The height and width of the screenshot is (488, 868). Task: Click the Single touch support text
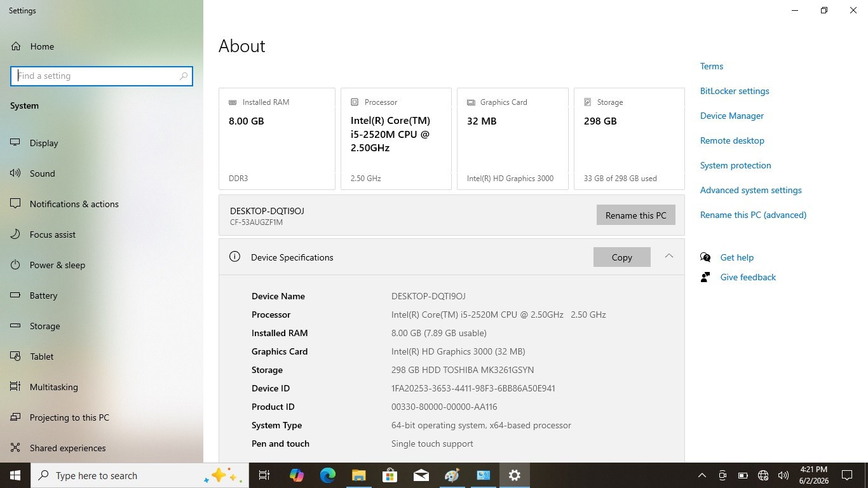pos(432,444)
